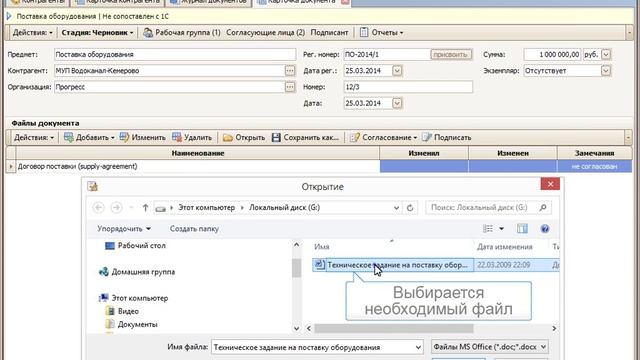Image resolution: width=640 pixels, height=360 pixels.
Task: Click Создать папку in dialog
Action: [194, 229]
